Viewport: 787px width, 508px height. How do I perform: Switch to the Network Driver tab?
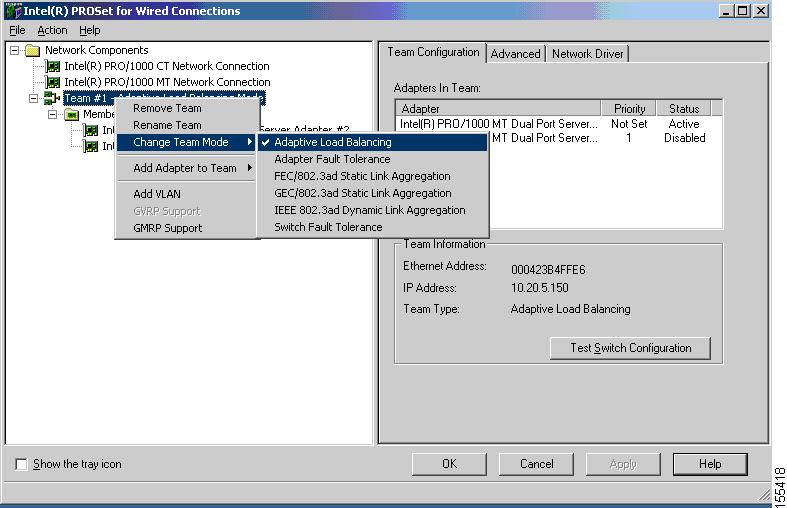587,54
